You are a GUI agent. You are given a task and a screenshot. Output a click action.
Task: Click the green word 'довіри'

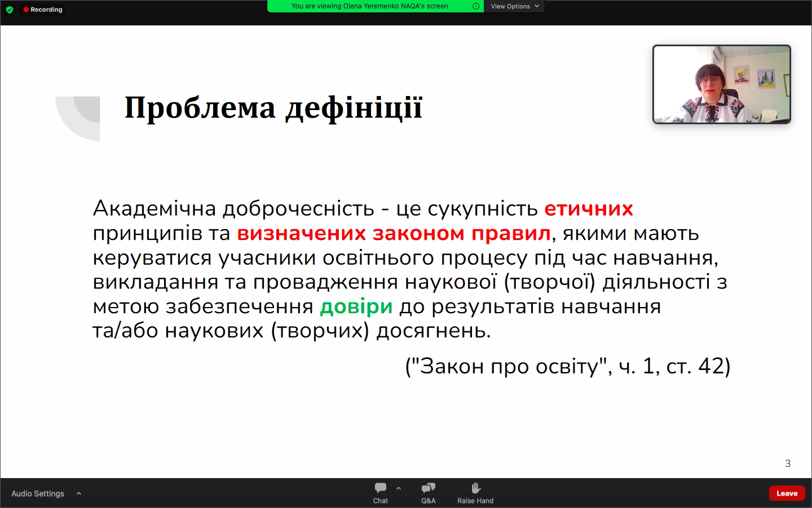click(356, 306)
